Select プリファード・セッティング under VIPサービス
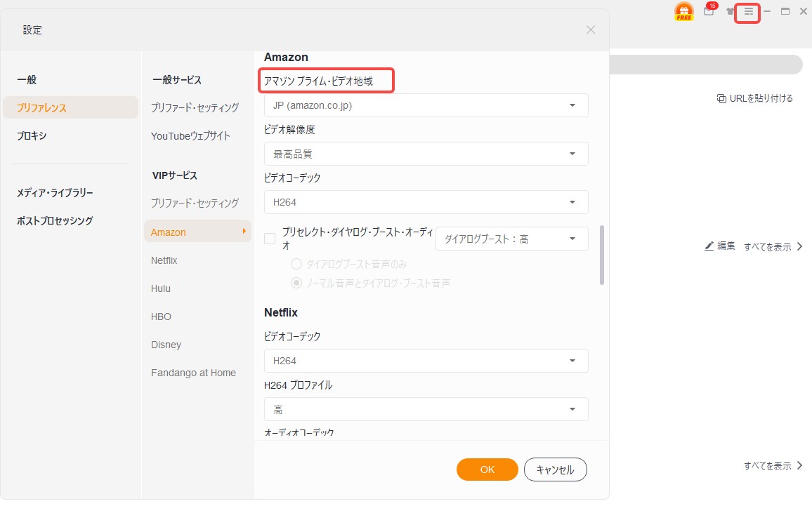This screenshot has height=506, width=812. pos(195,204)
